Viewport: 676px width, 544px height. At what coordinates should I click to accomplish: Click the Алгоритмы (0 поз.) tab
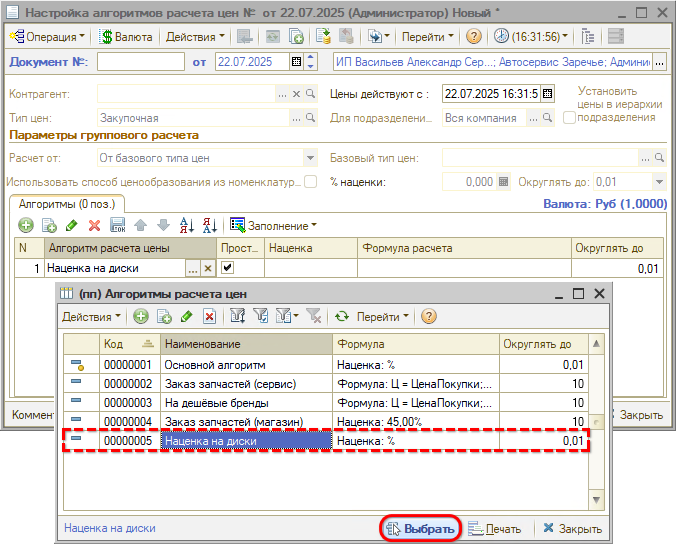coord(65,203)
